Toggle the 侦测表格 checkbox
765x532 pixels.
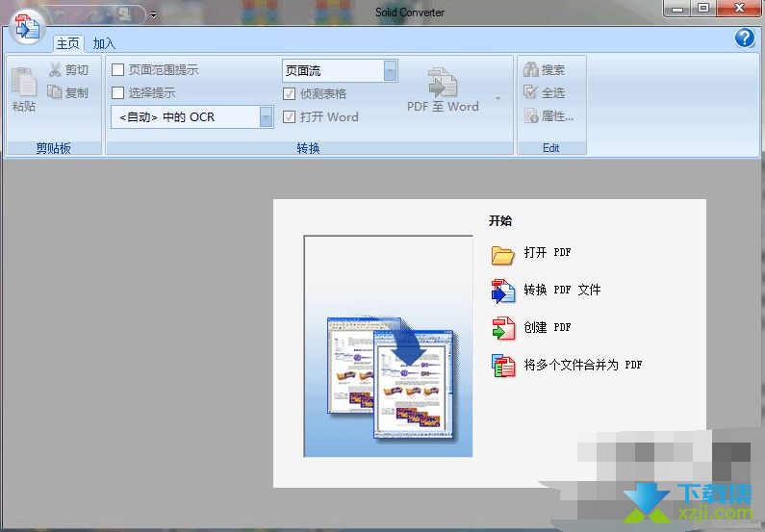pos(289,93)
